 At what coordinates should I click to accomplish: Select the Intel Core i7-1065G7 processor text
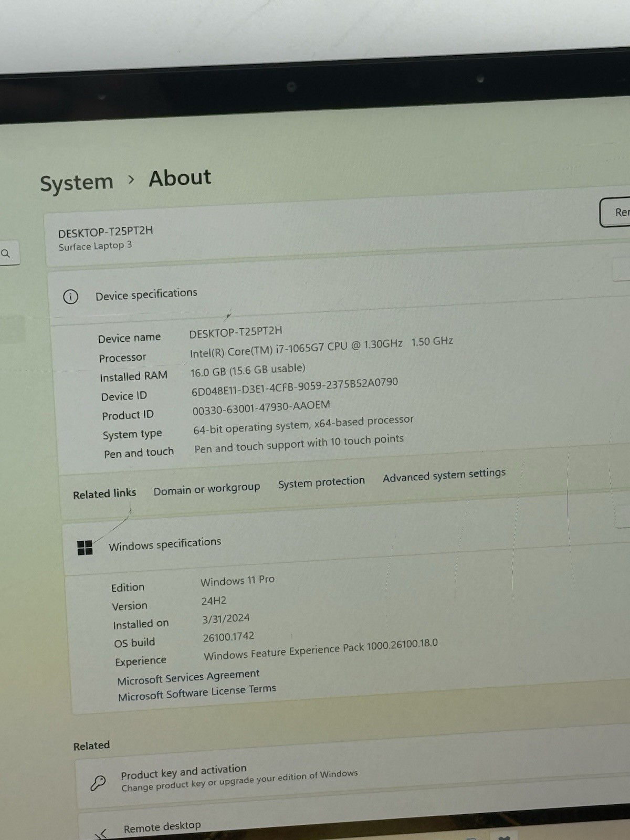(x=321, y=347)
